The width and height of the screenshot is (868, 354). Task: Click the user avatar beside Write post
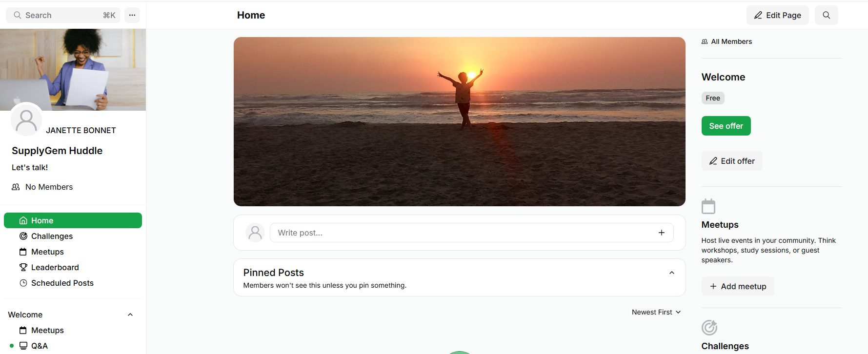[255, 233]
